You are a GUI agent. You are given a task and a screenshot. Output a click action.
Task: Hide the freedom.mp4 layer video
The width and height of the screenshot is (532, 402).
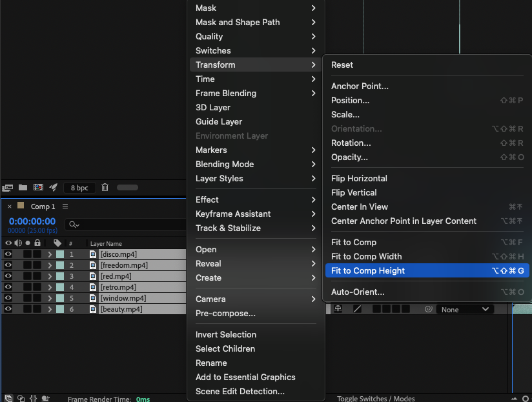click(x=8, y=265)
